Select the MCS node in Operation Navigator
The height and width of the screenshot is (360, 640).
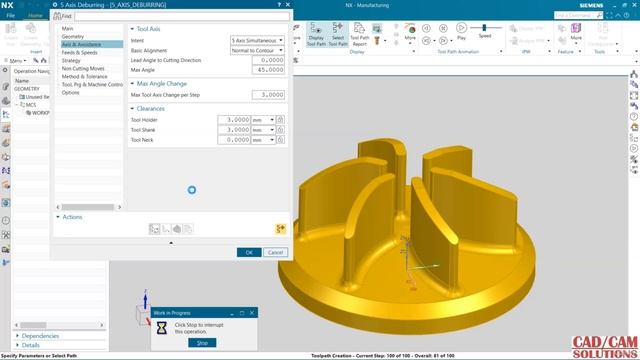31,105
